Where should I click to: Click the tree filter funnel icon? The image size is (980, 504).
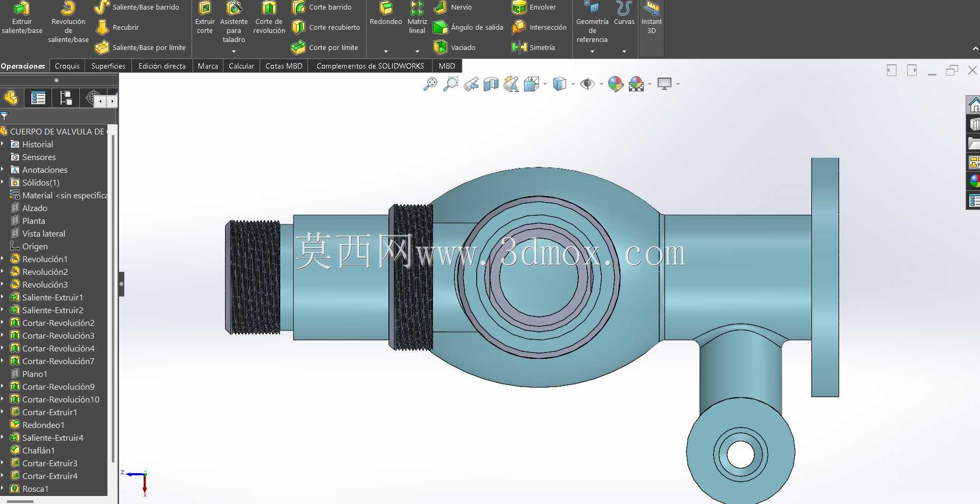click(x=4, y=116)
